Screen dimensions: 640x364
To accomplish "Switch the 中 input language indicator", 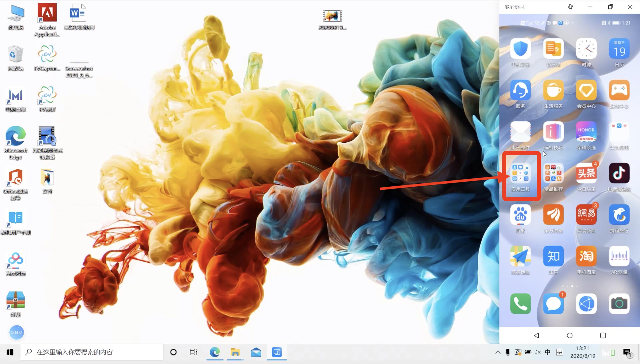I will click(x=548, y=352).
